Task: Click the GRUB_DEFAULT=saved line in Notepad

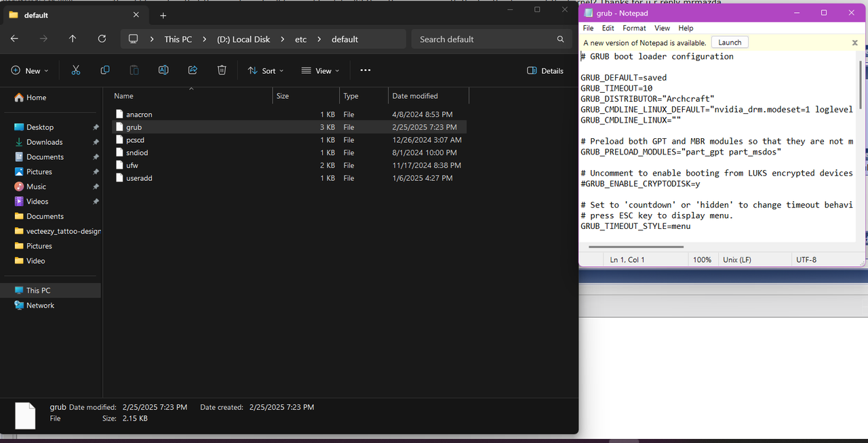Action: pos(623,78)
